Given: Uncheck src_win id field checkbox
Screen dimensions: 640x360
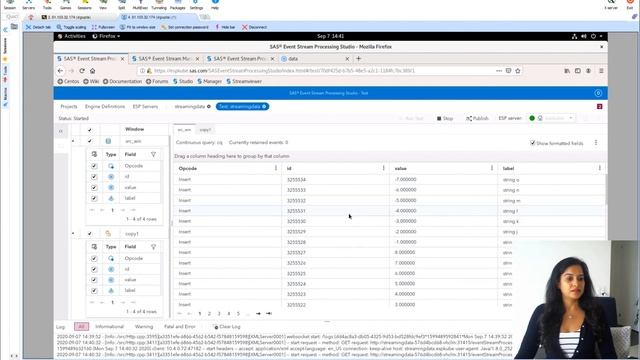Looking at the screenshot, I should tap(94, 177).
